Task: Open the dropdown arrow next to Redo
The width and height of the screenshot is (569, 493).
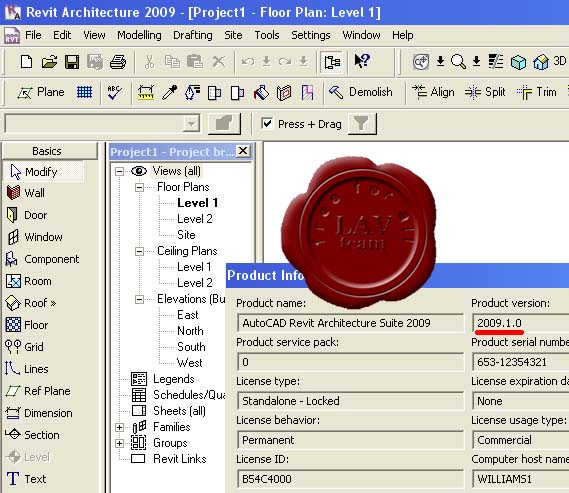Action: coord(303,62)
